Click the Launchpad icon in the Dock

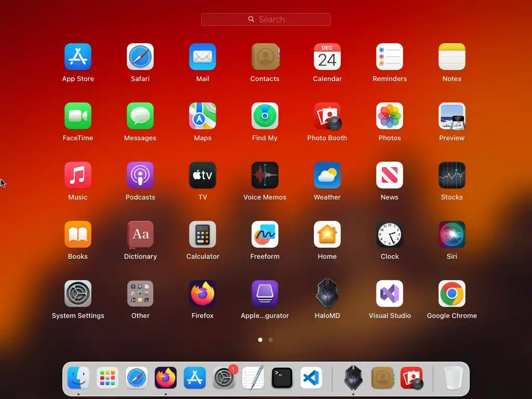(108, 378)
